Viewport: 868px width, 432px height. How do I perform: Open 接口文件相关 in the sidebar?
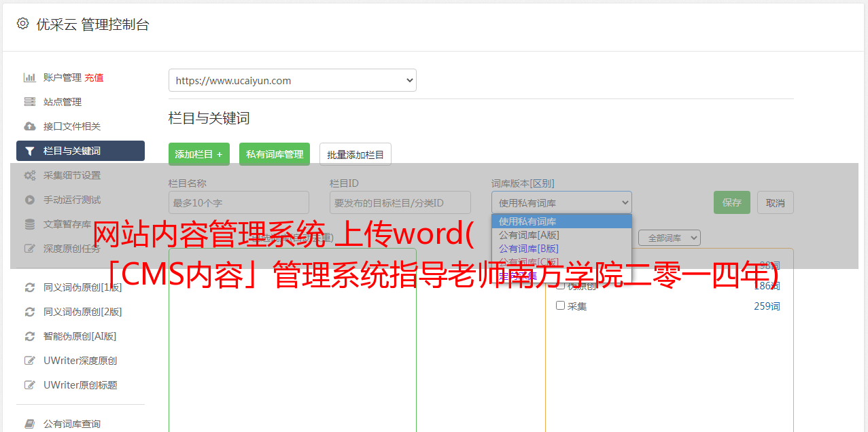pyautogui.click(x=72, y=126)
